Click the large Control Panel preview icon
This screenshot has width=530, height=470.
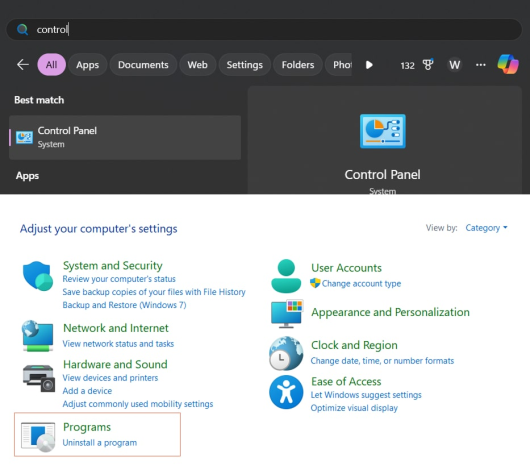383,131
